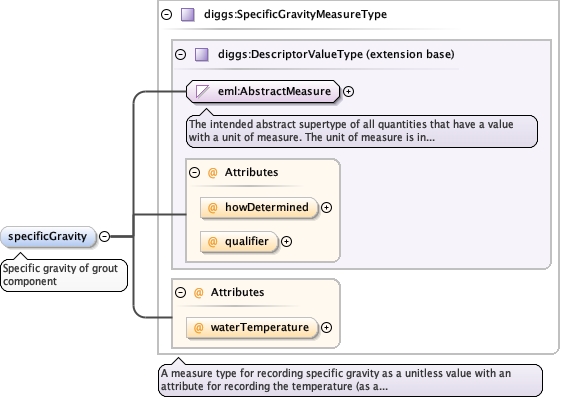
Task: Click the Attributes heading above howDetermined
Action: coord(251,172)
